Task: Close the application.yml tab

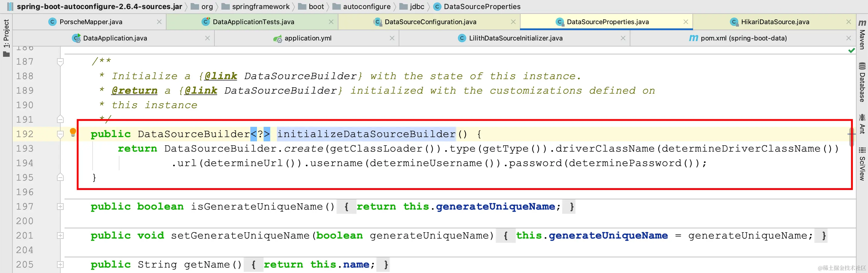Action: [x=392, y=38]
